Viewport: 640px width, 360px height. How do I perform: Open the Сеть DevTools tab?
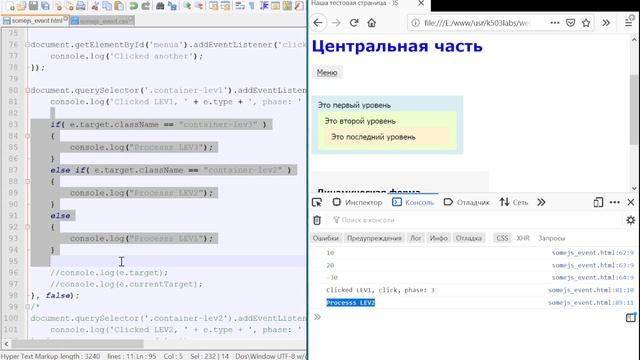[x=513, y=202]
